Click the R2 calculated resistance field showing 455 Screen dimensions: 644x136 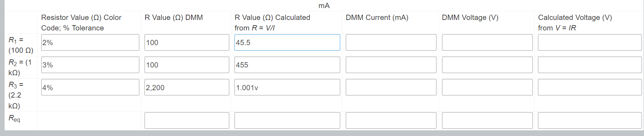pyautogui.click(x=287, y=65)
